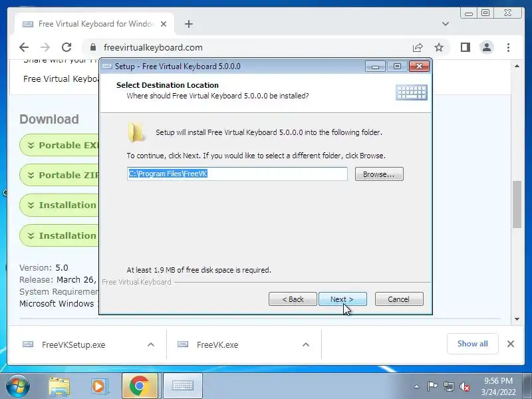Open Windows Explorer from the taskbar
532x399 pixels.
59,386
